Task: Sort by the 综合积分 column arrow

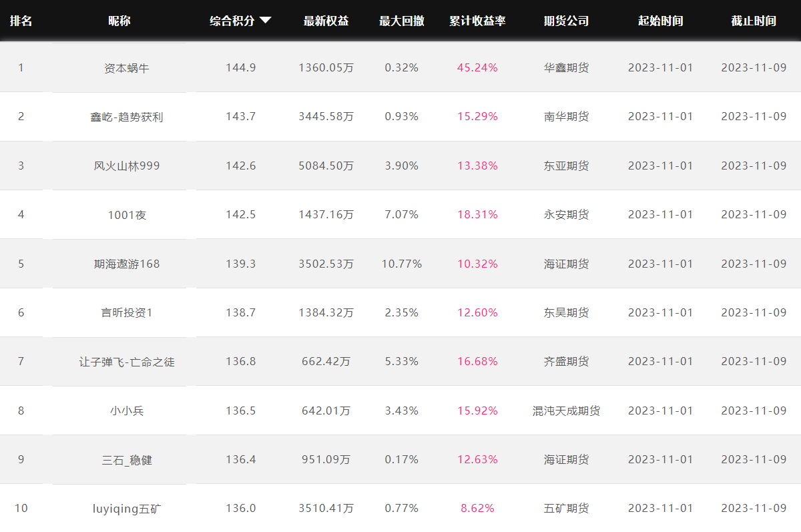Action: coord(265,21)
